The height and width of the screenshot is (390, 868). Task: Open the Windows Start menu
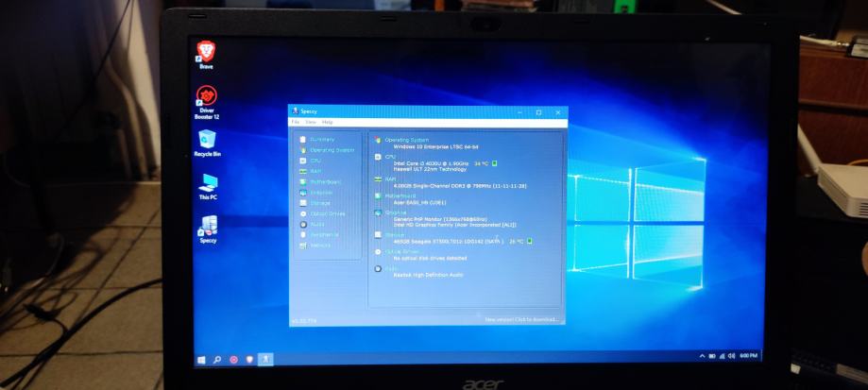[x=201, y=360]
